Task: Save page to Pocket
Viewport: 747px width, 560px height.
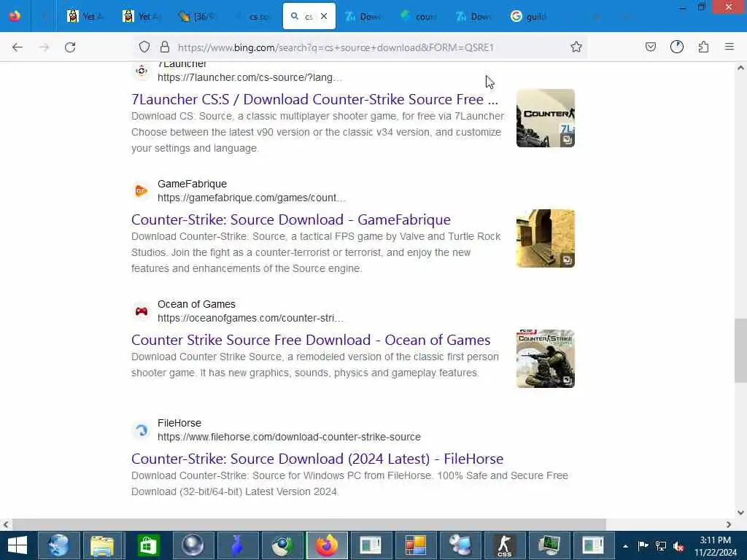Action: tap(650, 47)
